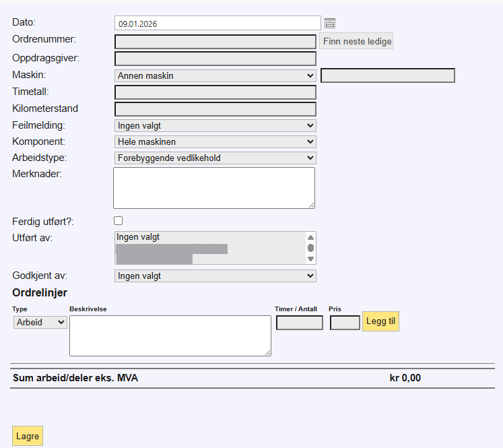Click the Oppdragsgiver input field
The height and width of the screenshot is (448, 503).
pos(215,59)
